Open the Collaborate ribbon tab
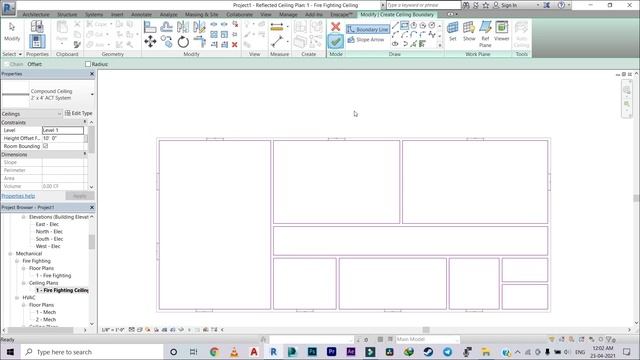 point(240,14)
